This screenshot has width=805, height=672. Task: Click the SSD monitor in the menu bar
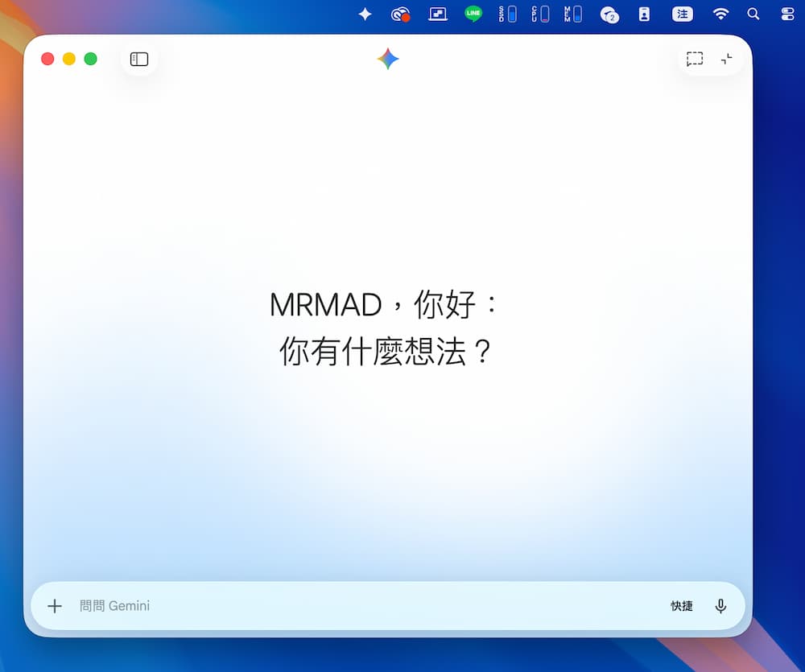tap(507, 14)
